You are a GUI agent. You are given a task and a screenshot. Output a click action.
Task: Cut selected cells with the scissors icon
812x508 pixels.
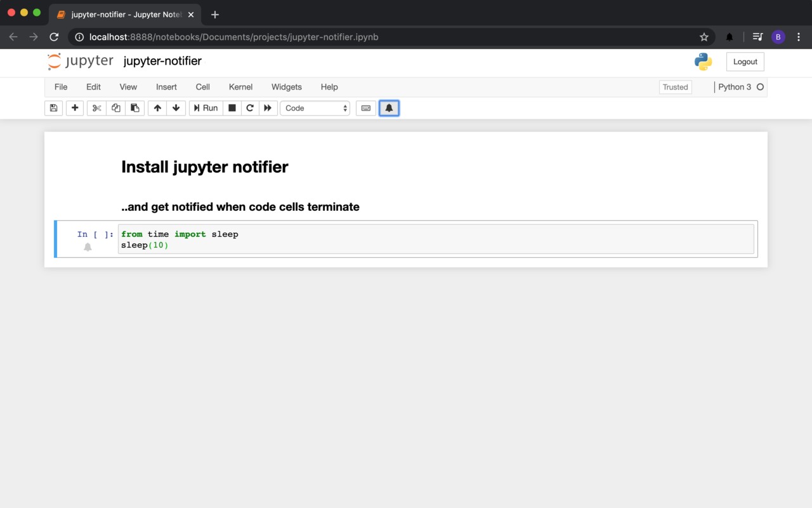click(x=96, y=108)
